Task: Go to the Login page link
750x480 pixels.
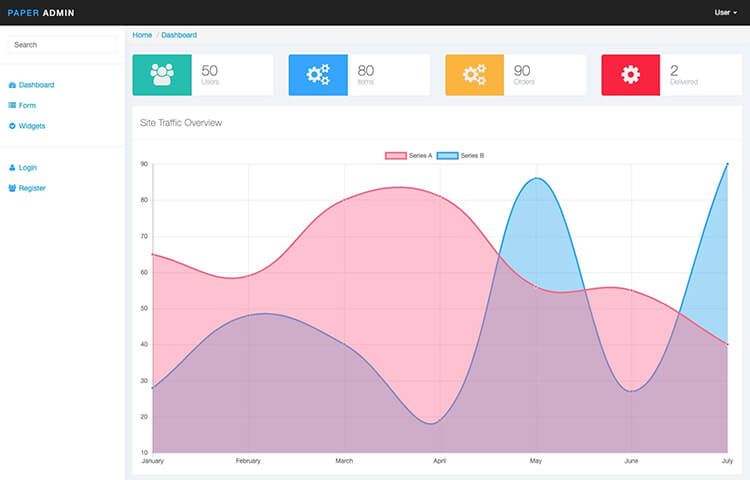Action: (28, 167)
